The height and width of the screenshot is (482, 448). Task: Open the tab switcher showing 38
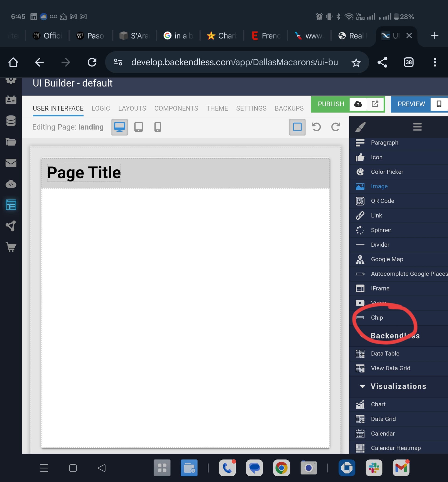[x=409, y=62]
